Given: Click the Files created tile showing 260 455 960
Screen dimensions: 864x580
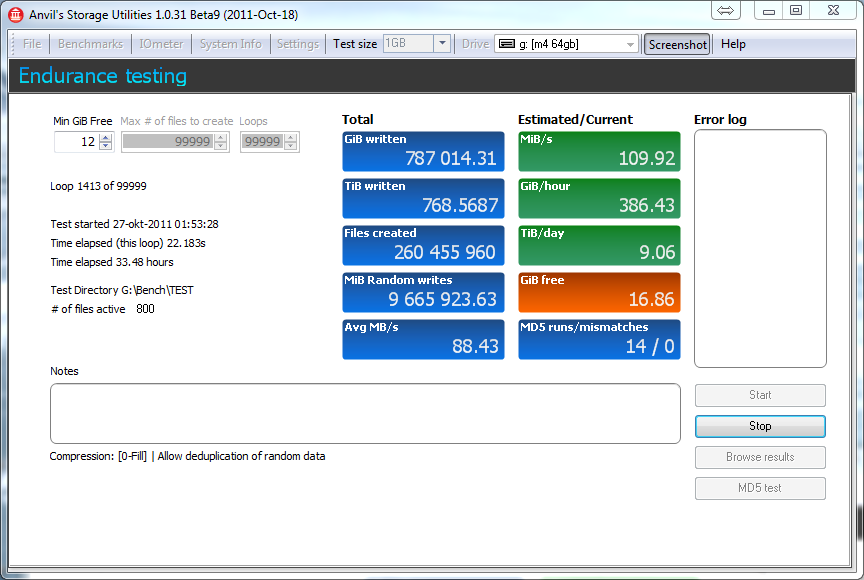Looking at the screenshot, I should click(423, 246).
